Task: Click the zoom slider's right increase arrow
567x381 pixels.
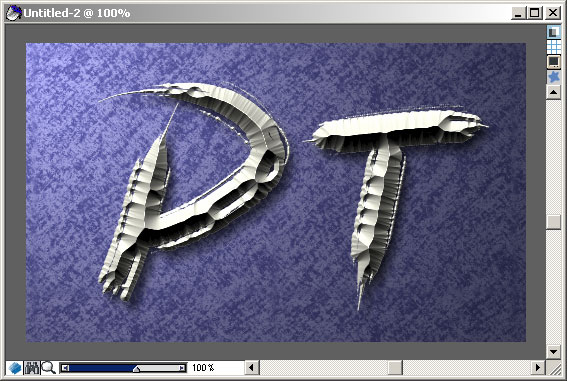Action: click(x=182, y=368)
